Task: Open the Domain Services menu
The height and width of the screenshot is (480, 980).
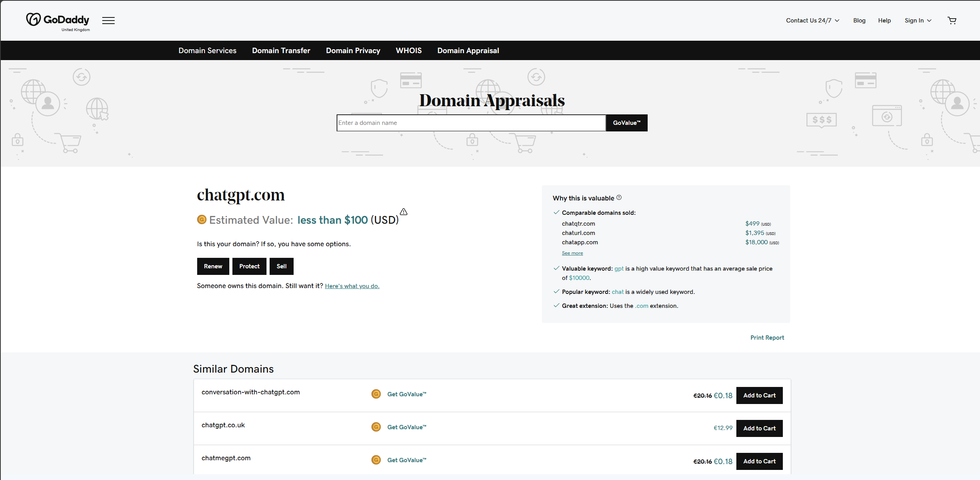Action: 208,50
